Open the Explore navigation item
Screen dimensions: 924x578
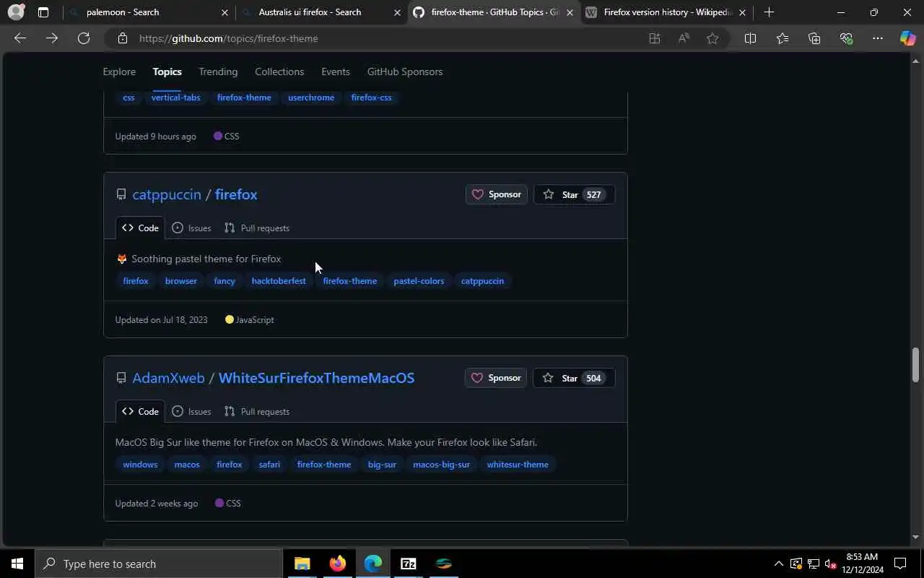(119, 72)
